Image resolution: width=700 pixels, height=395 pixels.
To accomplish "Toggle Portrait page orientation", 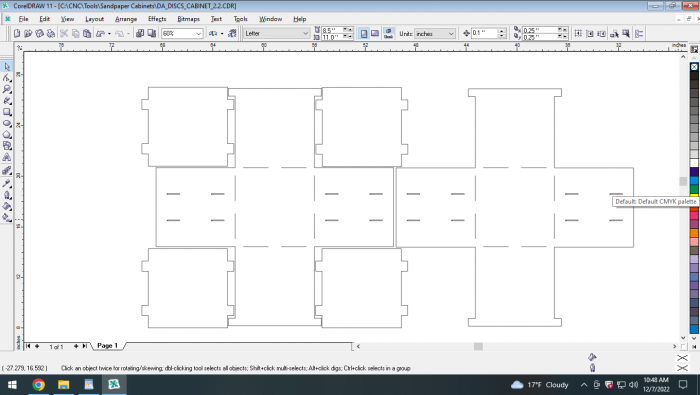I will coord(364,33).
